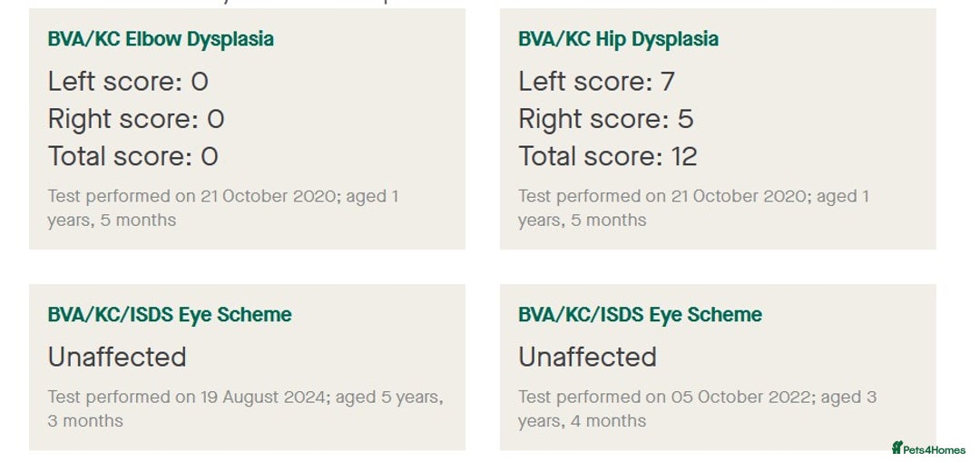The height and width of the screenshot is (462, 980).
Task: Select the 2022 BVA/KC/ISDS Eye Scheme heading
Action: (x=640, y=314)
